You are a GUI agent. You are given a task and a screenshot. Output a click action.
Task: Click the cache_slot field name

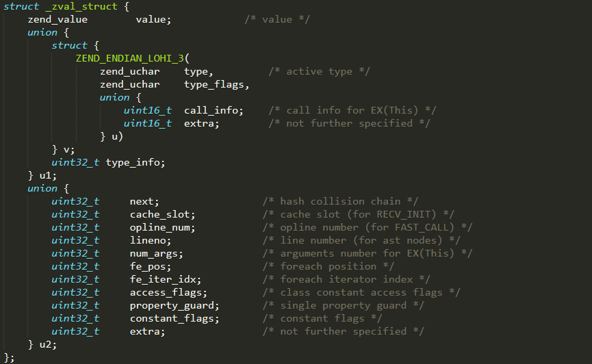pyautogui.click(x=160, y=214)
